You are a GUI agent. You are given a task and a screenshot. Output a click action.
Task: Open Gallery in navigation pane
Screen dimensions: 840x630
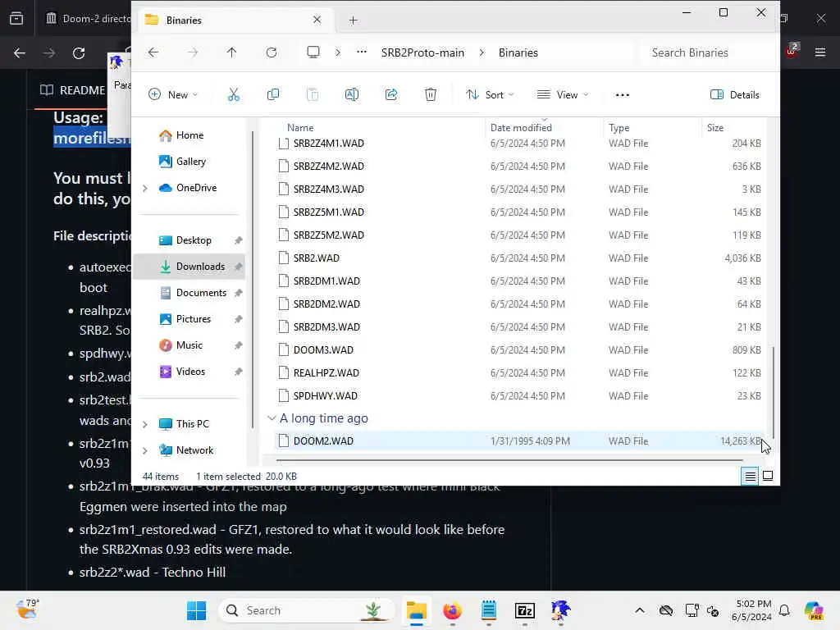pos(183,162)
